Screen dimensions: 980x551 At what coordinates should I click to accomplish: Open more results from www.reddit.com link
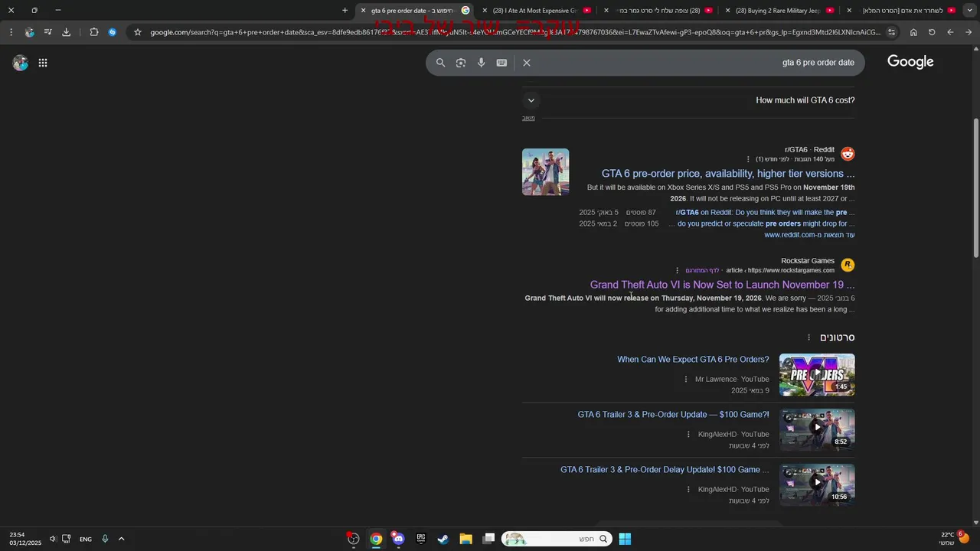tap(809, 235)
